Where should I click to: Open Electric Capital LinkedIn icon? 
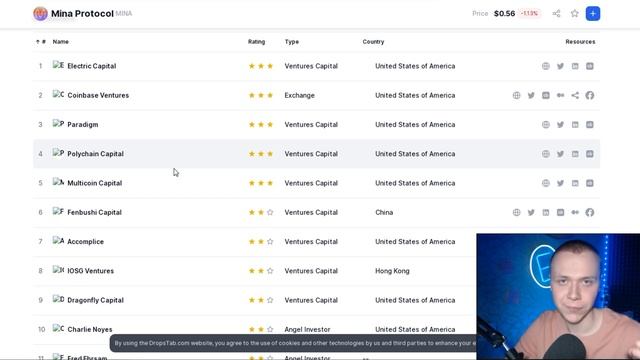click(x=575, y=66)
